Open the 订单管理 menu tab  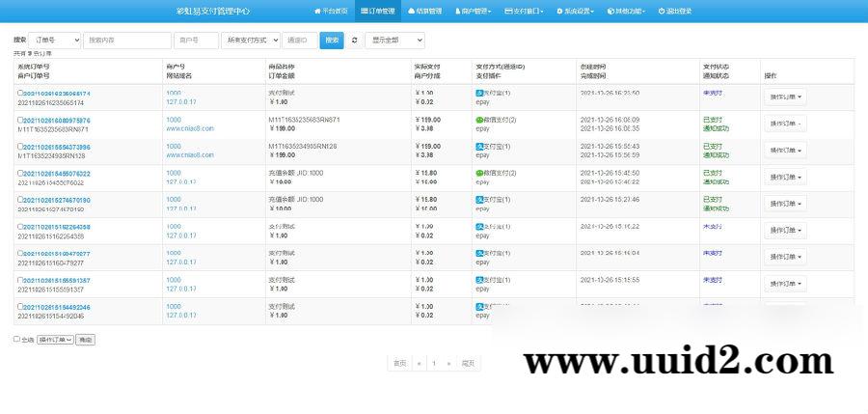click(373, 11)
